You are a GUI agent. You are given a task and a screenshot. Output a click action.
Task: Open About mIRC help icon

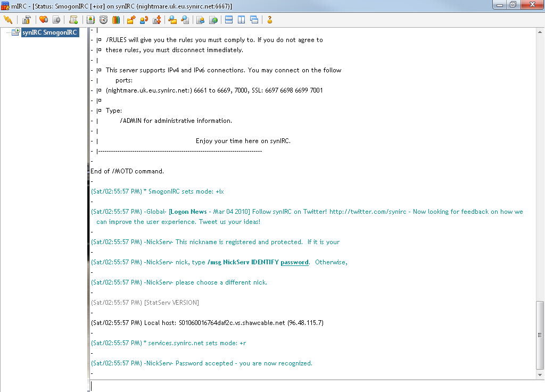pyautogui.click(x=270, y=20)
